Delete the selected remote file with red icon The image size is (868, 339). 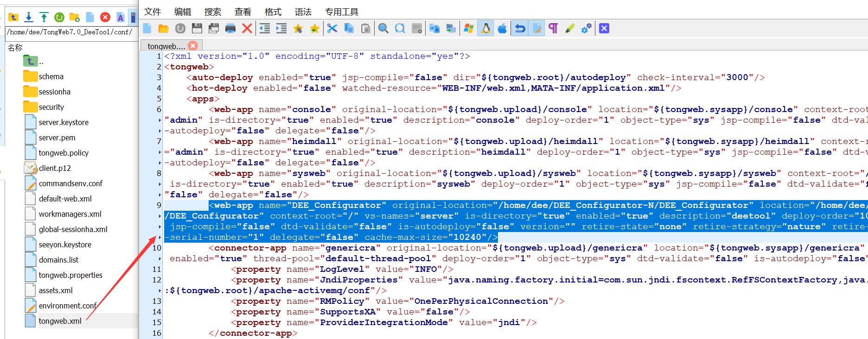pyautogui.click(x=105, y=18)
